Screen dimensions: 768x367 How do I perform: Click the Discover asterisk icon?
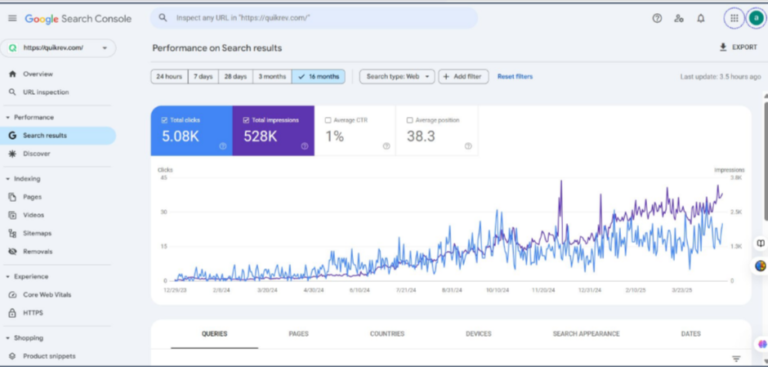tap(13, 154)
